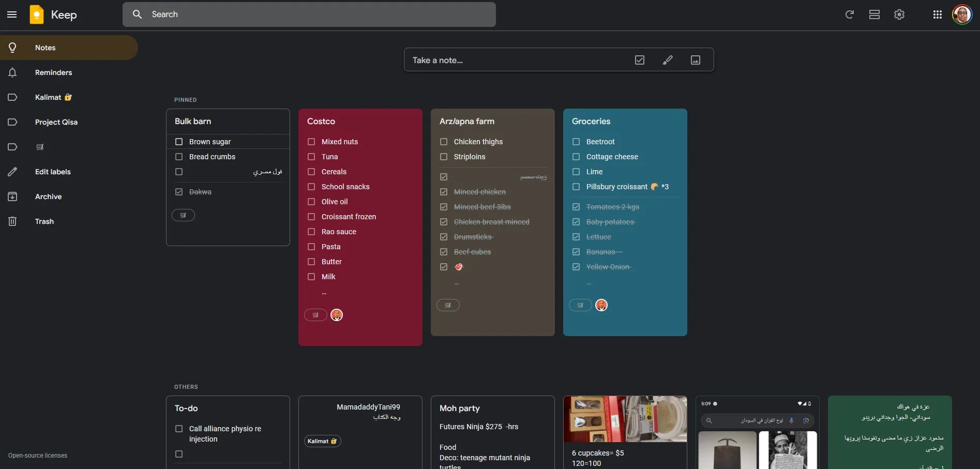Viewport: 980px width, 469px height.
Task: Open the To-do note title
Action: [x=186, y=408]
